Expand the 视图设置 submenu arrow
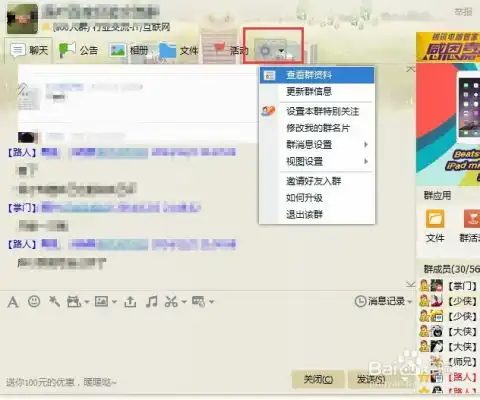Screen dimensions: 480x400 click(x=366, y=162)
